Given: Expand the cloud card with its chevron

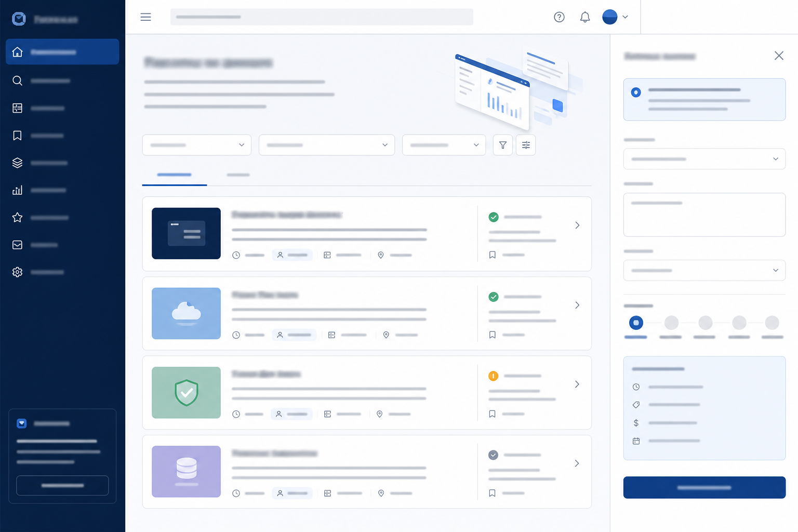Looking at the screenshot, I should [x=577, y=305].
